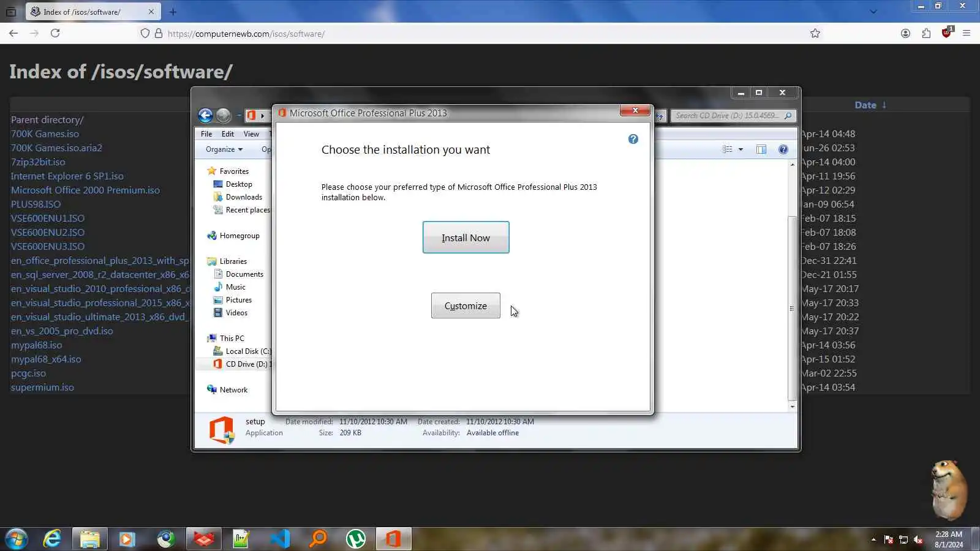
Task: Select CD Drive (D:) in the sidebar
Action: 247,364
